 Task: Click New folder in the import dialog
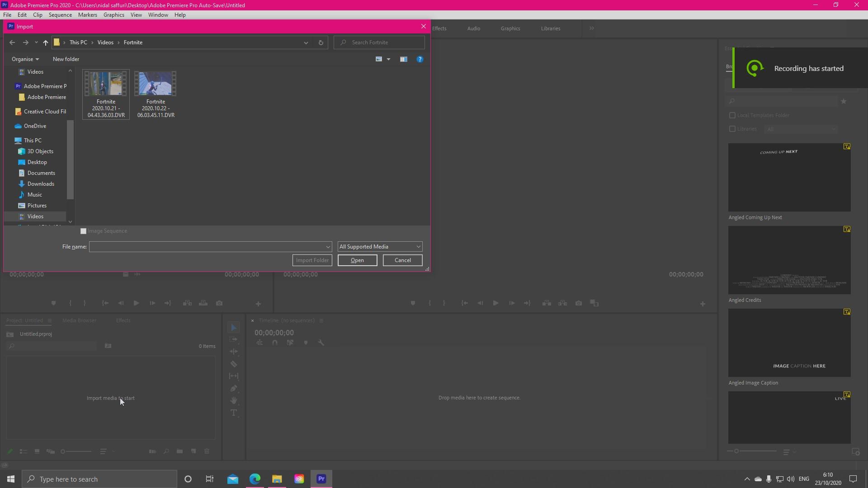(x=66, y=59)
